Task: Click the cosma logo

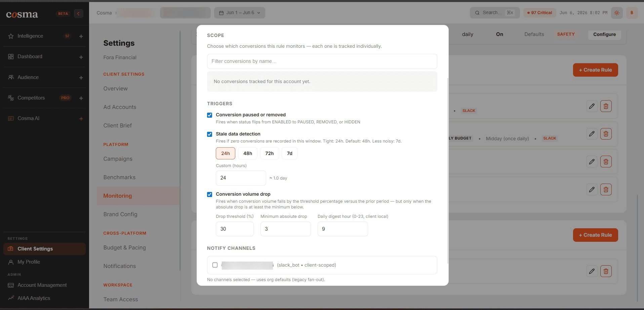Action: coord(22,14)
